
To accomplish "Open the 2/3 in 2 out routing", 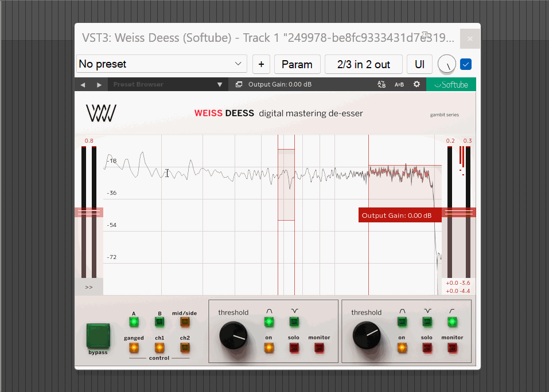I will pyautogui.click(x=364, y=64).
